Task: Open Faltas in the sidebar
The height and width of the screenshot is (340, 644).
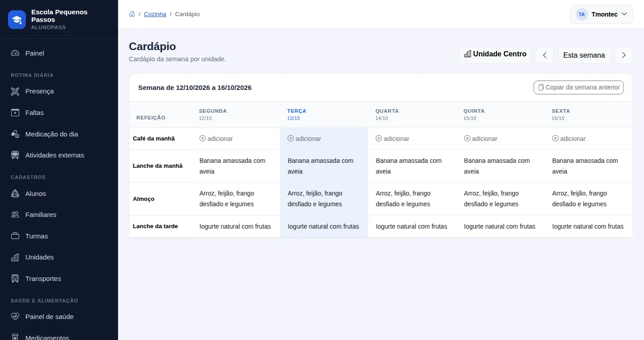Action: pyautogui.click(x=59, y=113)
